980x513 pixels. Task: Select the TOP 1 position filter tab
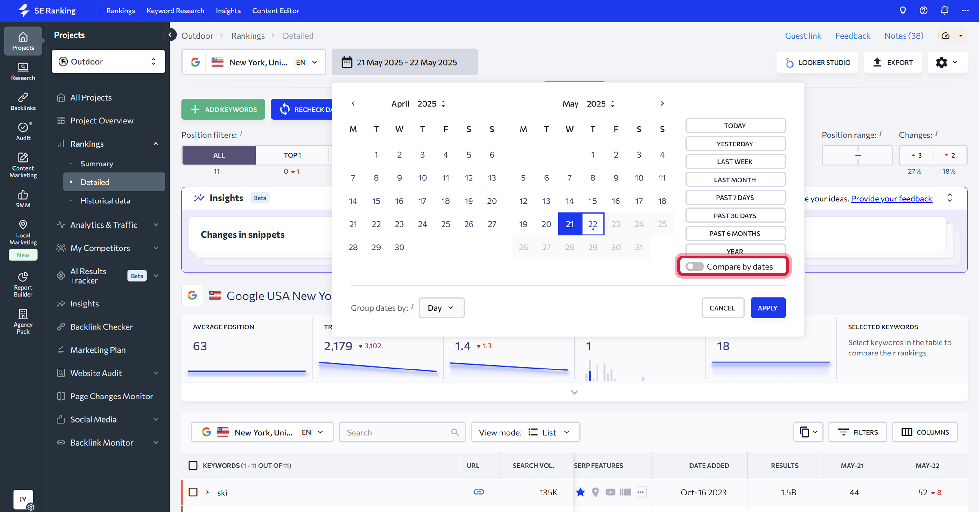[292, 155]
